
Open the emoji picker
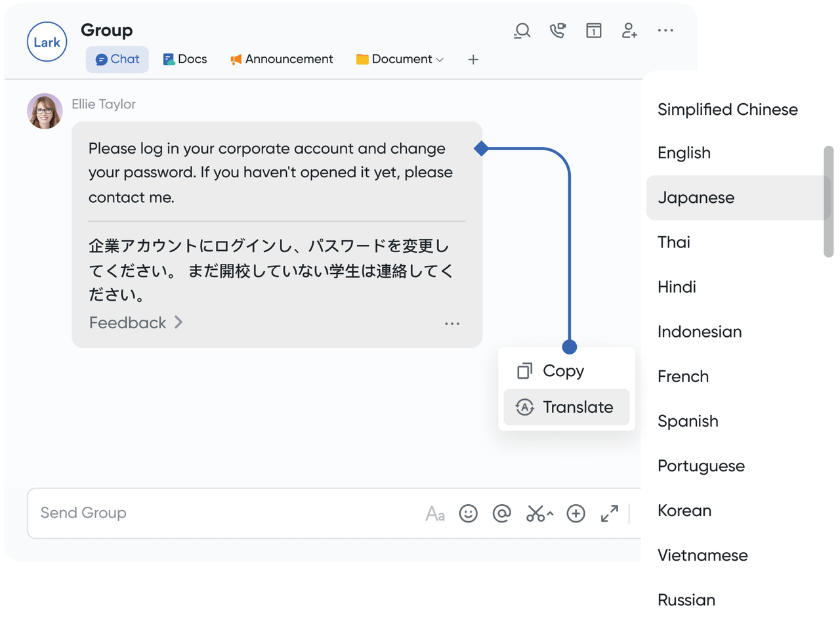pos(468,513)
